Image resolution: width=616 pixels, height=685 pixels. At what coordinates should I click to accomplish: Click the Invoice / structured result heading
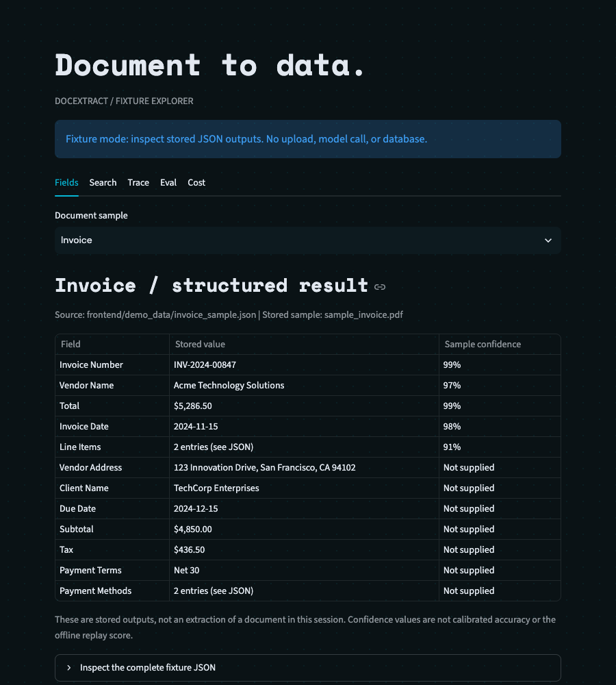coord(211,286)
